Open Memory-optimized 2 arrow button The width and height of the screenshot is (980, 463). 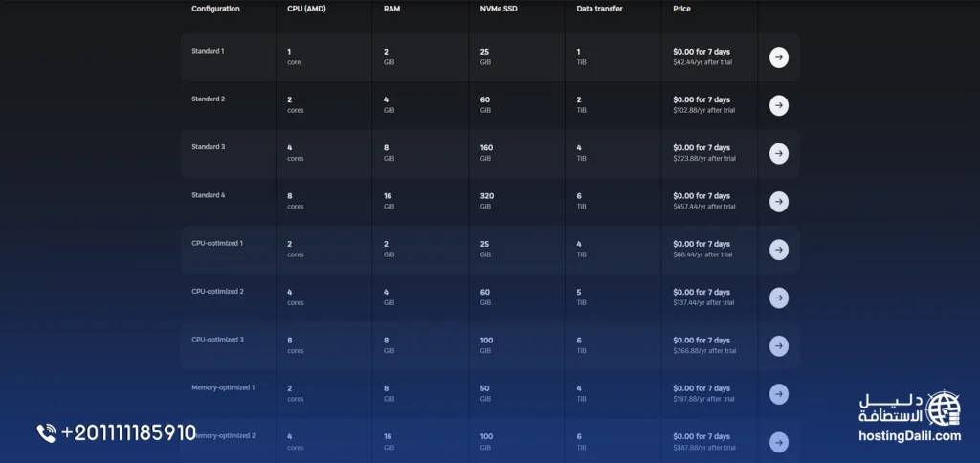tap(779, 442)
